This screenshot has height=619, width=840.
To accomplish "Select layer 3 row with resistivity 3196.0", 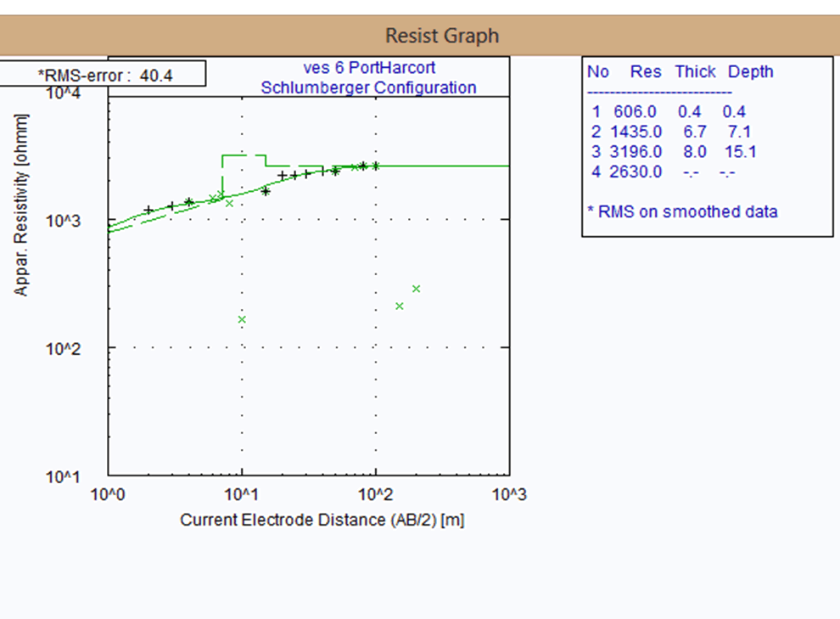I will point(670,152).
